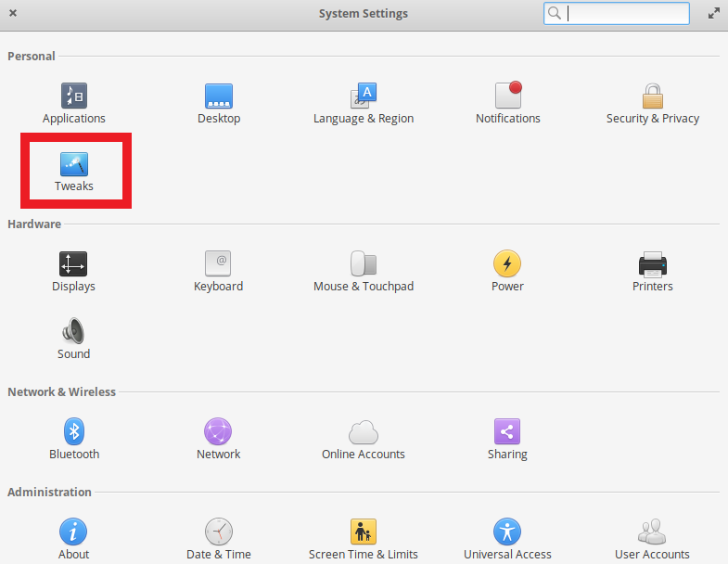This screenshot has height=564, width=728.
Task: Open the Sharing settings
Action: (x=507, y=440)
